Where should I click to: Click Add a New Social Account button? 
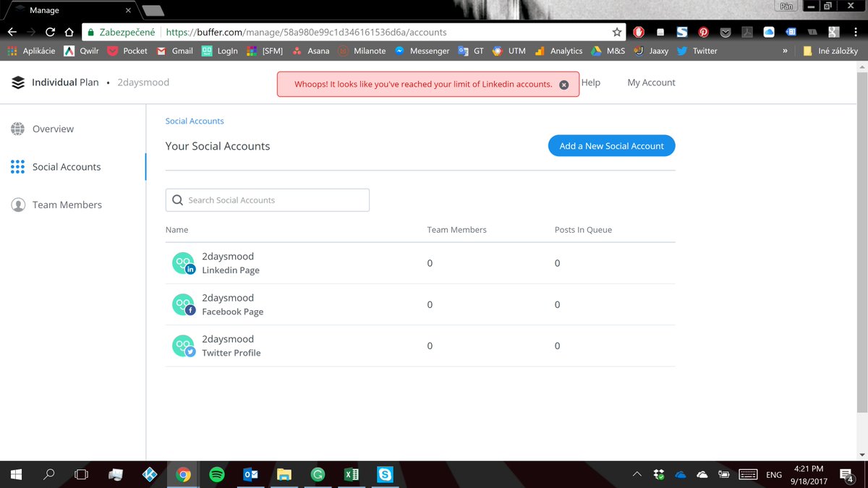[611, 146]
